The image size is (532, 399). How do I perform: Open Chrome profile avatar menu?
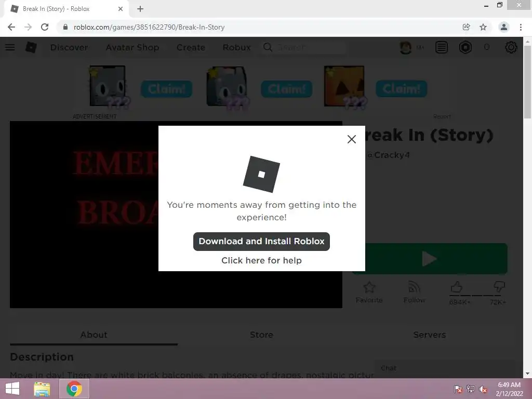504,27
